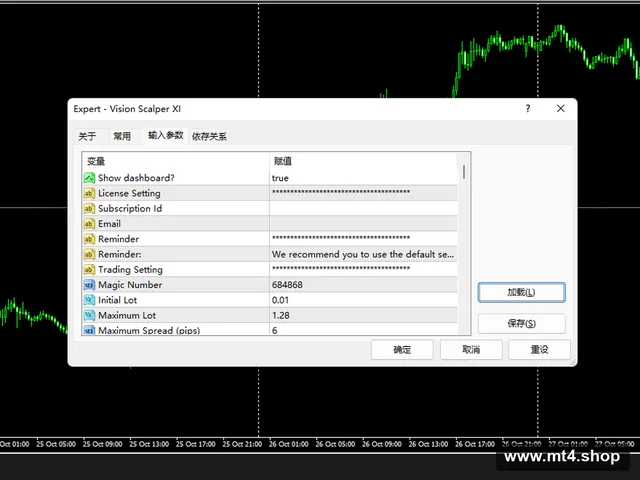Viewport: 640px width, 480px height.
Task: Click the Initial Lot row icon
Action: [x=89, y=300]
